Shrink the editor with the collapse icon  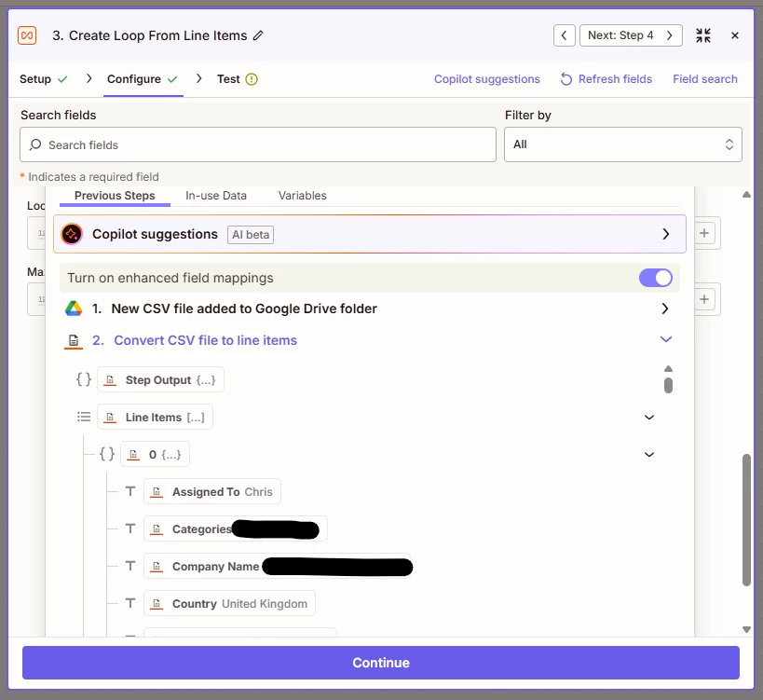[x=703, y=35]
